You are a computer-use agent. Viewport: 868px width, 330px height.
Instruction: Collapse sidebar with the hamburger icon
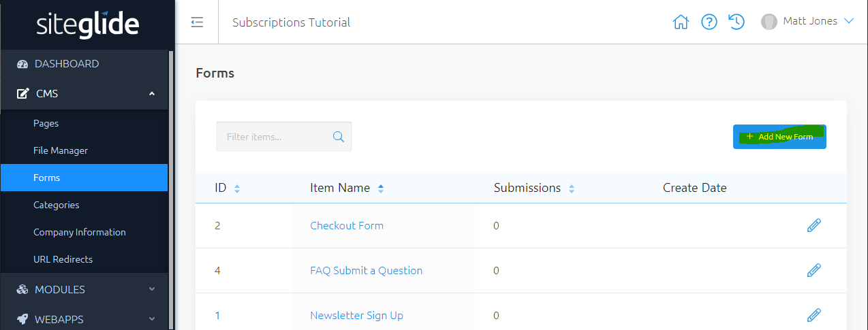point(197,22)
